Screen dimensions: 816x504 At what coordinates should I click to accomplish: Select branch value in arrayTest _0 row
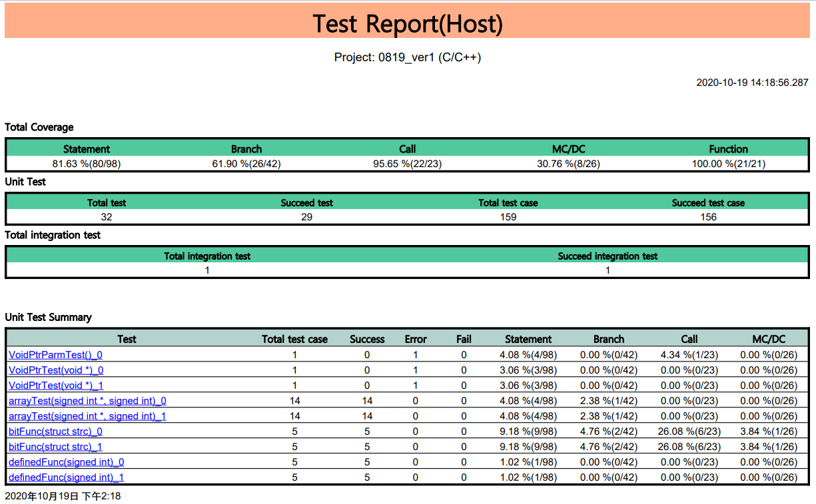tap(609, 401)
